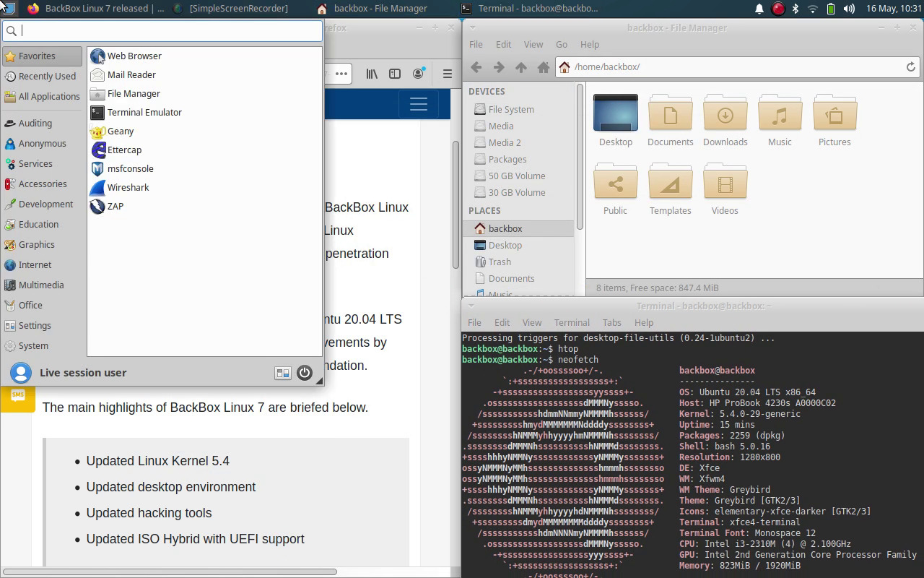Open the Downloads folder icon
This screenshot has width=924, height=578.
(725, 120)
